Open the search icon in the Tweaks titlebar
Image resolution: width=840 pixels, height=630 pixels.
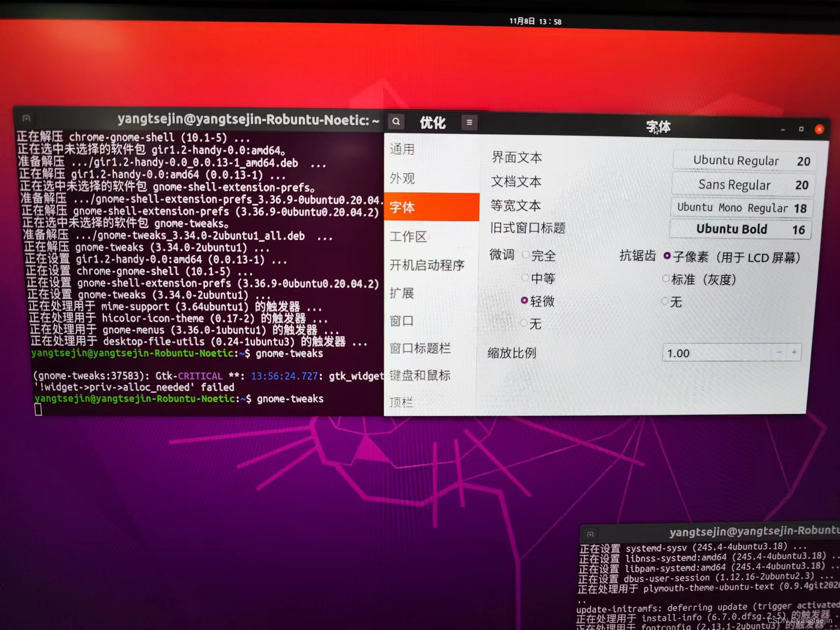tap(395, 121)
